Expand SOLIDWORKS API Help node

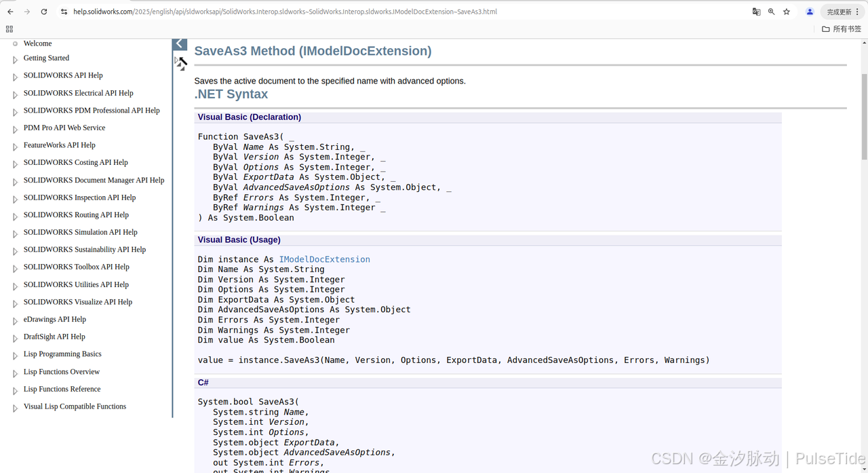click(15, 77)
